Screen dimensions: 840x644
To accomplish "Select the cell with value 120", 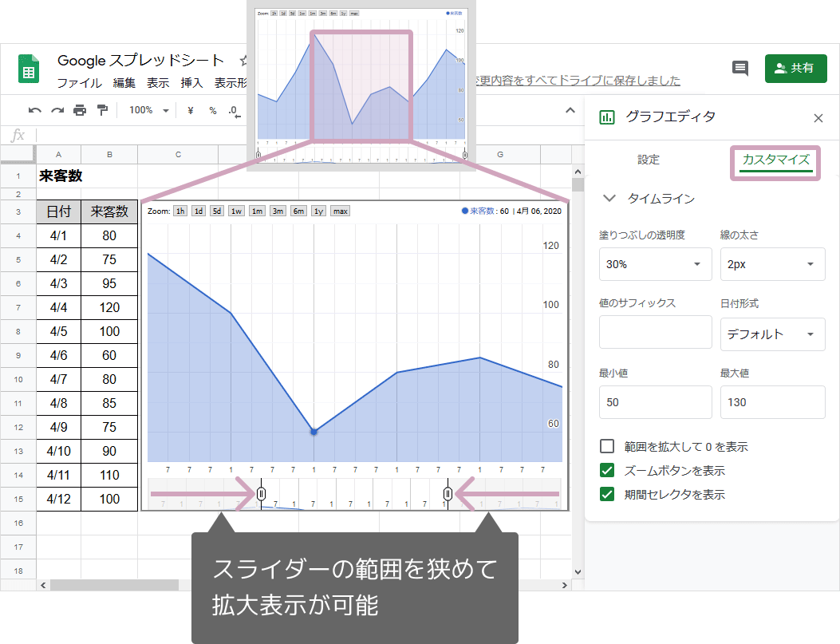I will click(109, 307).
